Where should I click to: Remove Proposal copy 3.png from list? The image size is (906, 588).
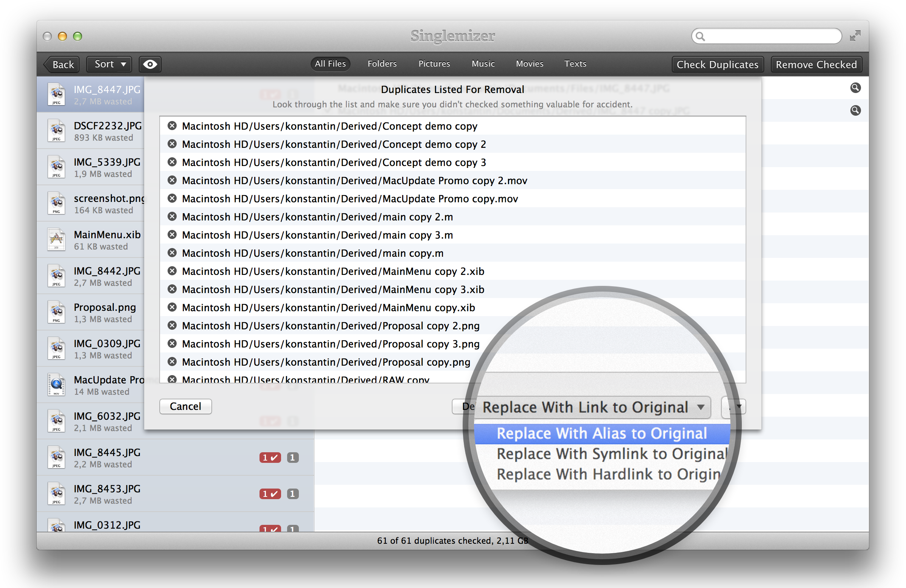pyautogui.click(x=172, y=344)
